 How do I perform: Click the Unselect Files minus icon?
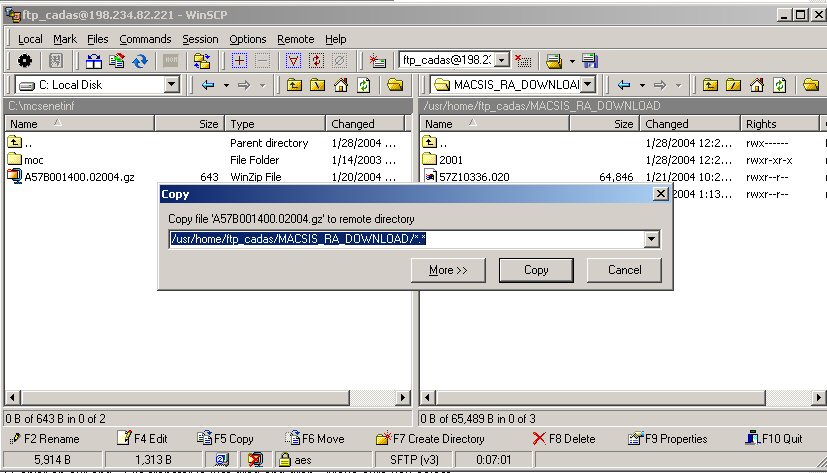tap(262, 61)
